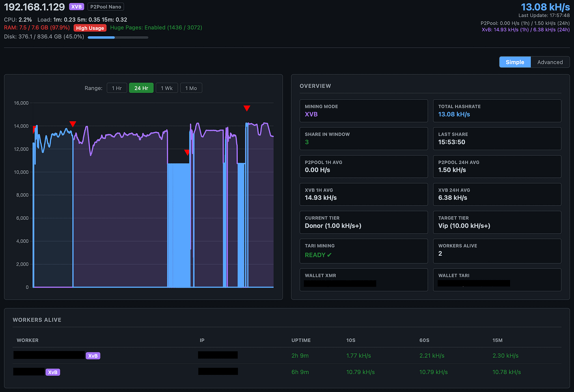Enable the 1 Mo range view
Viewport: 574px width, 392px height.
pyautogui.click(x=191, y=87)
